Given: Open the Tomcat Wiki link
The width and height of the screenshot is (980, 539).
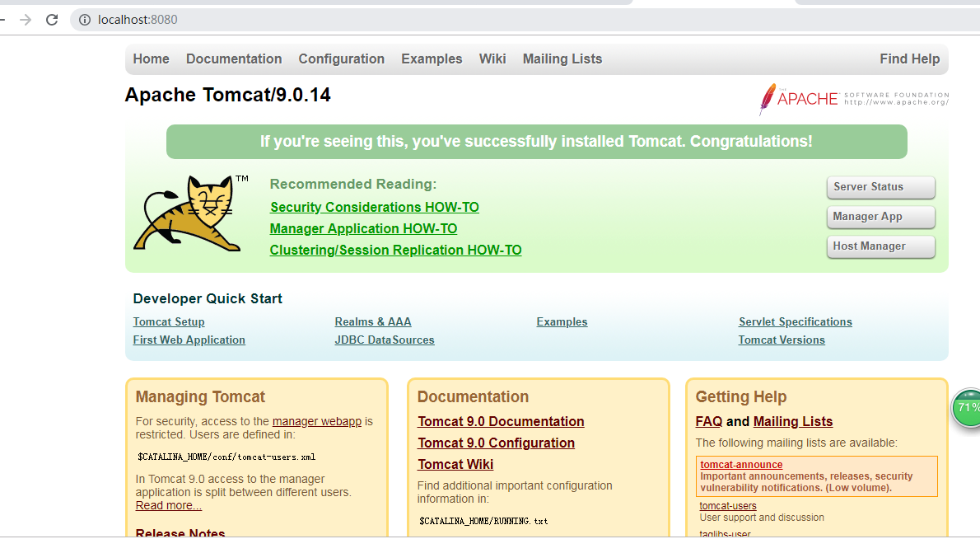Looking at the screenshot, I should click(455, 464).
